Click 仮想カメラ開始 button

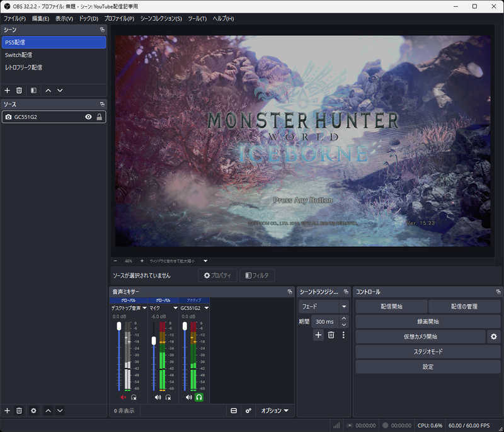(420, 337)
